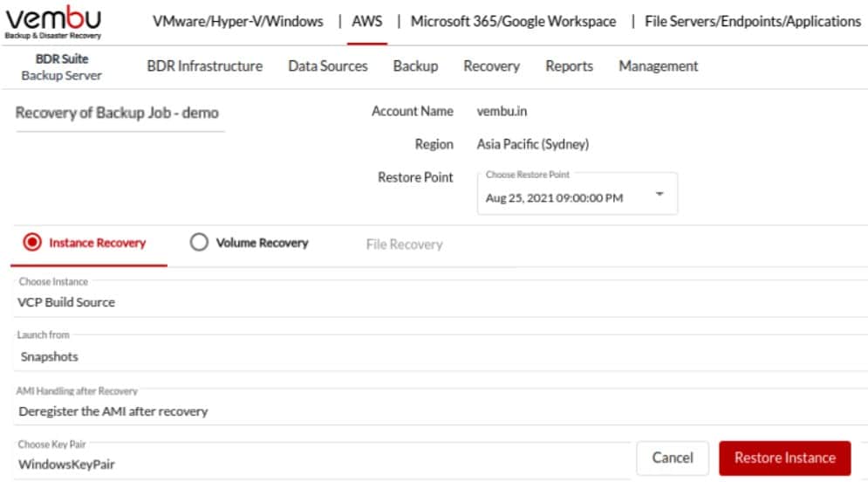Screen dimensions: 868x482
Task: Select the Volume Recovery radio button
Action: tap(199, 242)
